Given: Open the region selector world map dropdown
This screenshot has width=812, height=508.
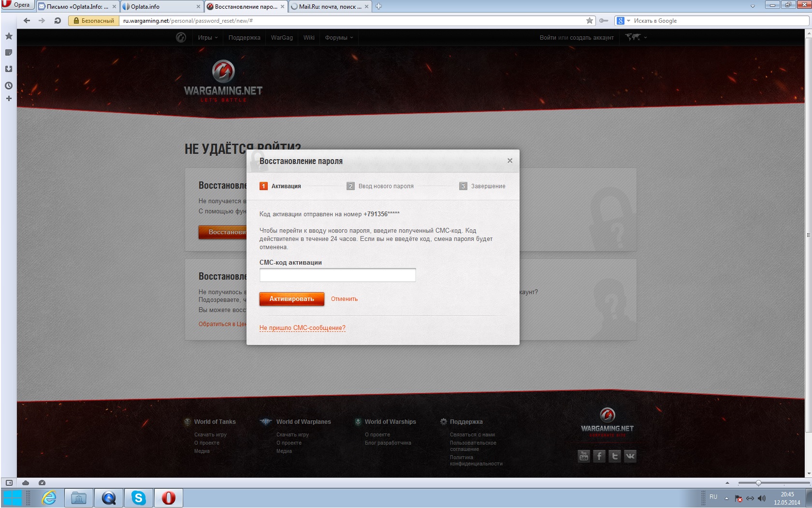Looking at the screenshot, I should pyautogui.click(x=636, y=37).
